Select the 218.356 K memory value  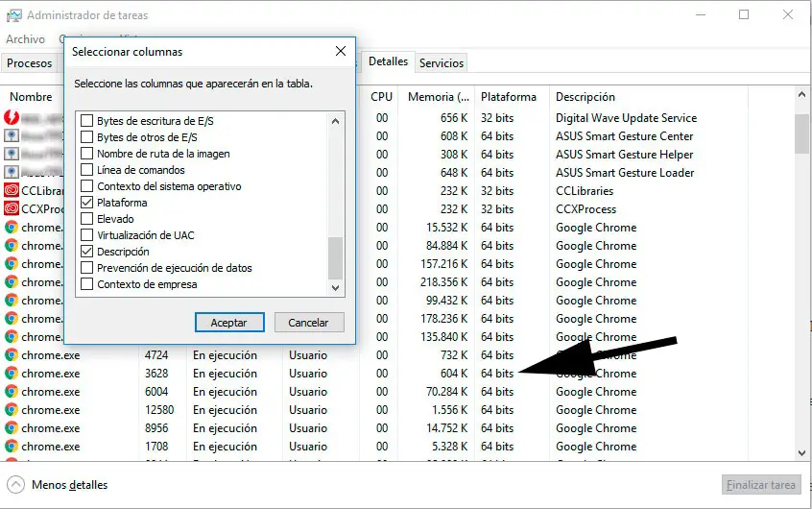click(443, 282)
